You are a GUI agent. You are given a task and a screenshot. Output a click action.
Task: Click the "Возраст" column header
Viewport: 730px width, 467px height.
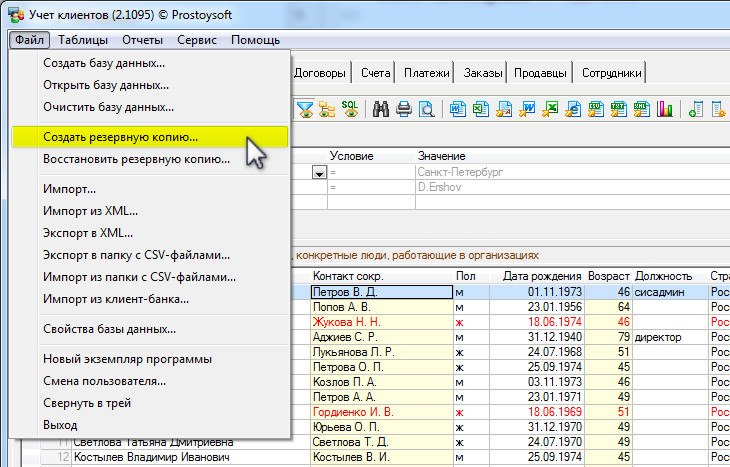click(608, 276)
